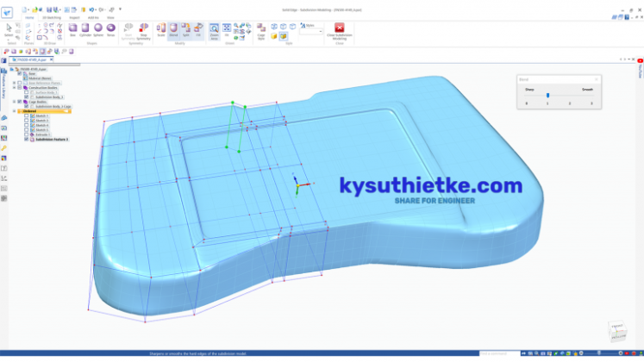Click the Blend slider track near 3

tap(591, 95)
